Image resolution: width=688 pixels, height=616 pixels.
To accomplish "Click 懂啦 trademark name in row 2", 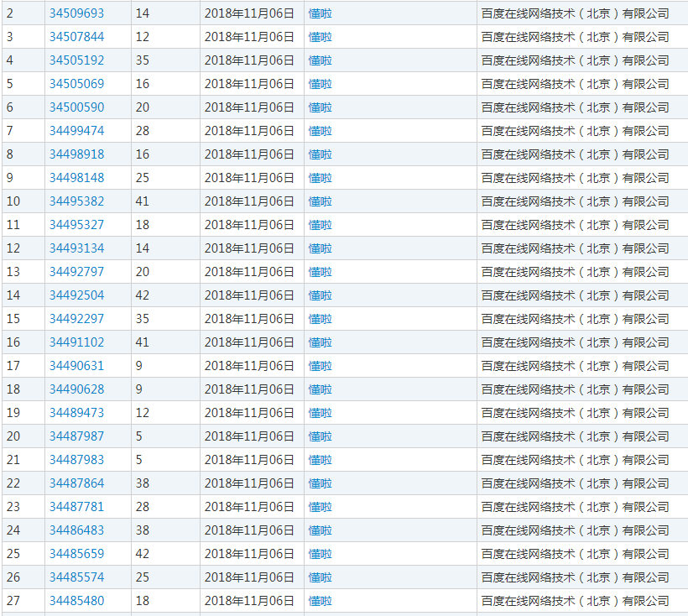I will [x=320, y=13].
